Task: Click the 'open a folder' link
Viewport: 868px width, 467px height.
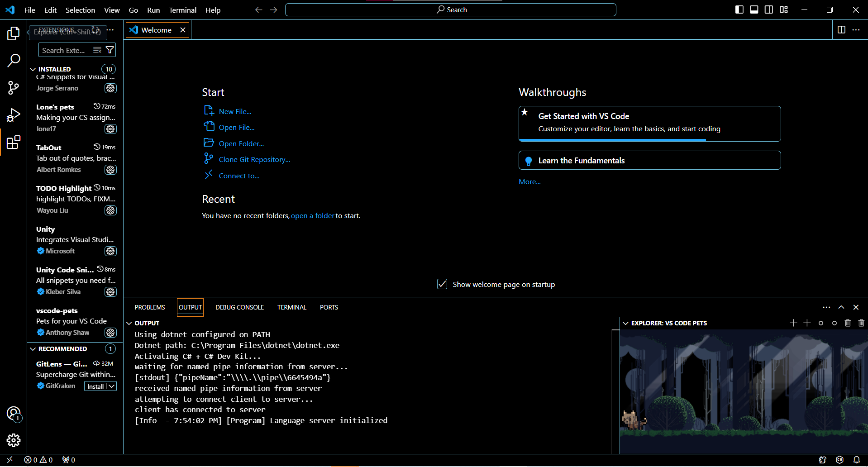Action: click(x=312, y=215)
